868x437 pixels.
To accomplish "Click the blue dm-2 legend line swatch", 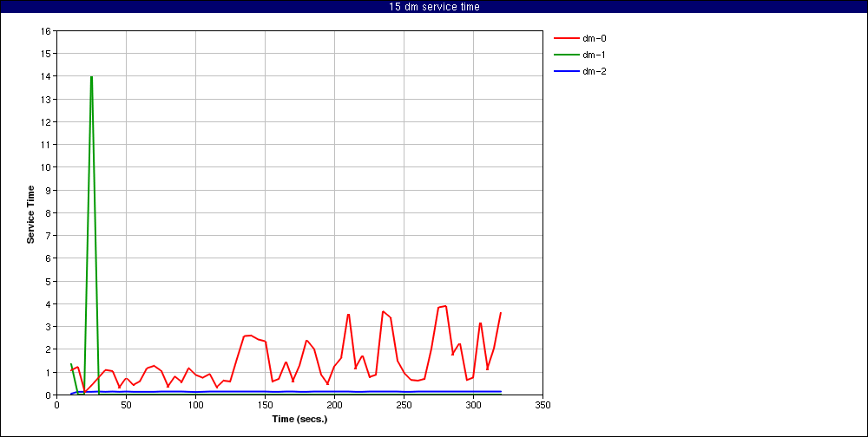I will point(566,71).
